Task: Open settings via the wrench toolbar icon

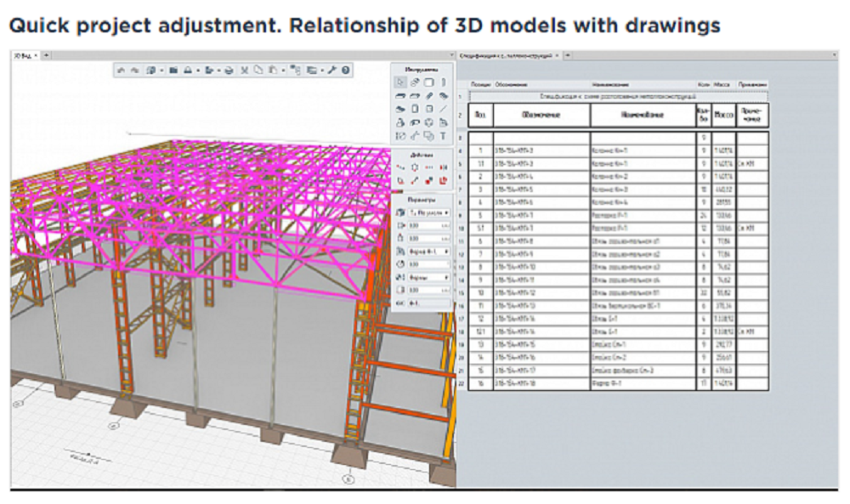Action: click(x=333, y=71)
